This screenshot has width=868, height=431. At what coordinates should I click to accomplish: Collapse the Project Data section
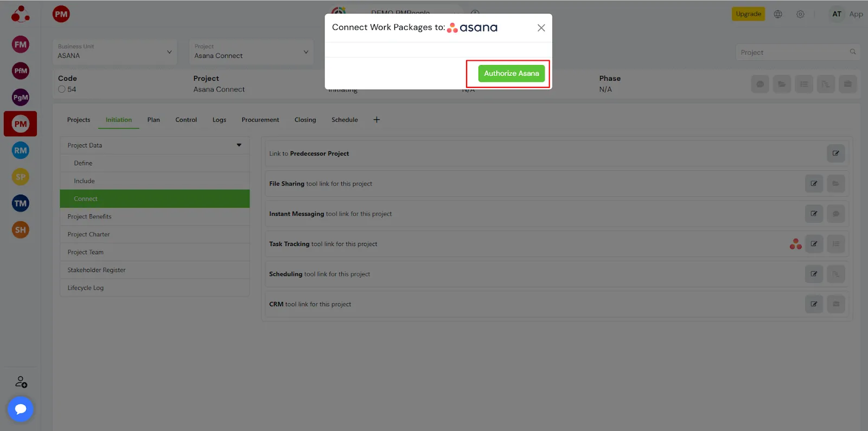coord(239,145)
